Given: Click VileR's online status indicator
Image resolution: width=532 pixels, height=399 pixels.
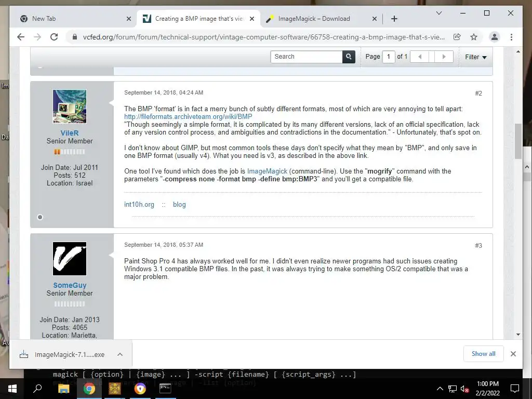Looking at the screenshot, I should 40,217.
